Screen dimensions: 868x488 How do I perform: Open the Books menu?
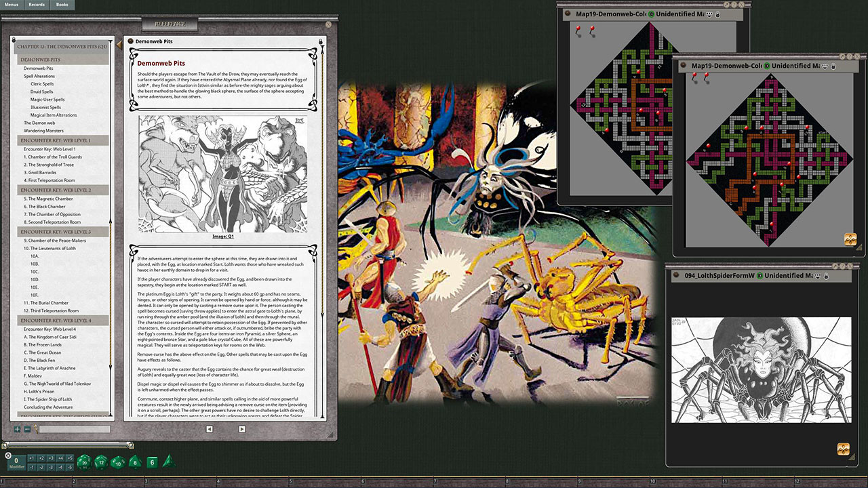[61, 5]
